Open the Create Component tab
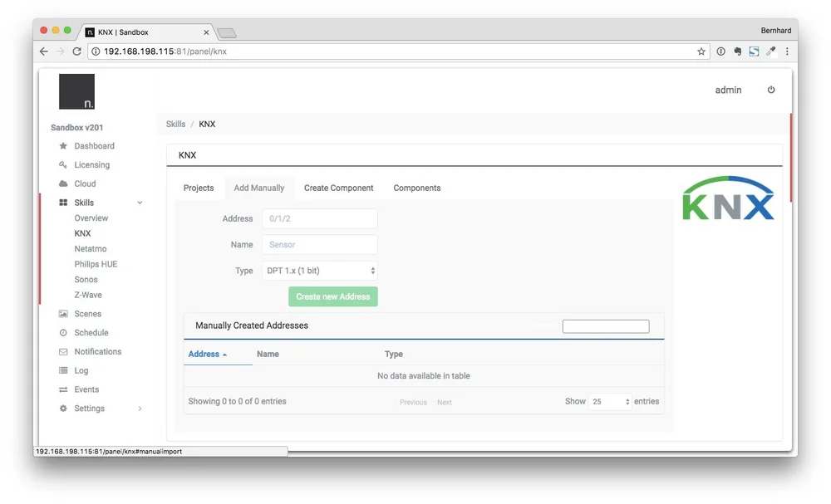Screen dimensions: 831x504 [339, 188]
